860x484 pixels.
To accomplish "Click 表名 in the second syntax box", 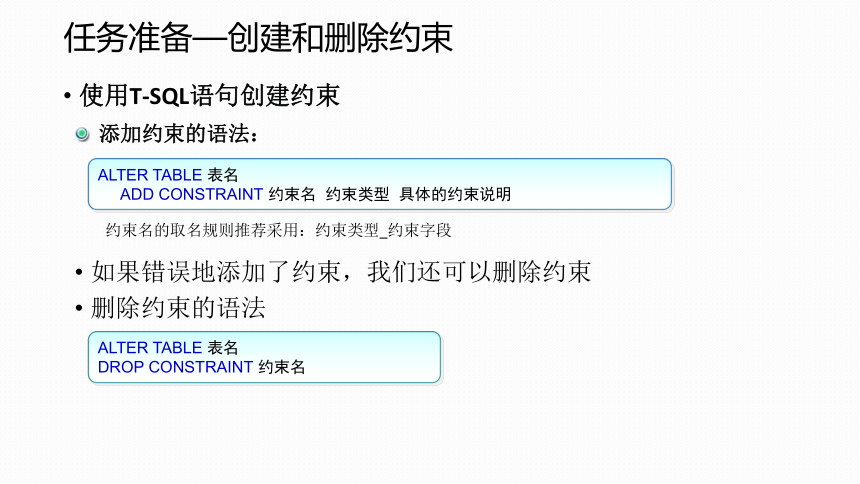I will [x=223, y=348].
